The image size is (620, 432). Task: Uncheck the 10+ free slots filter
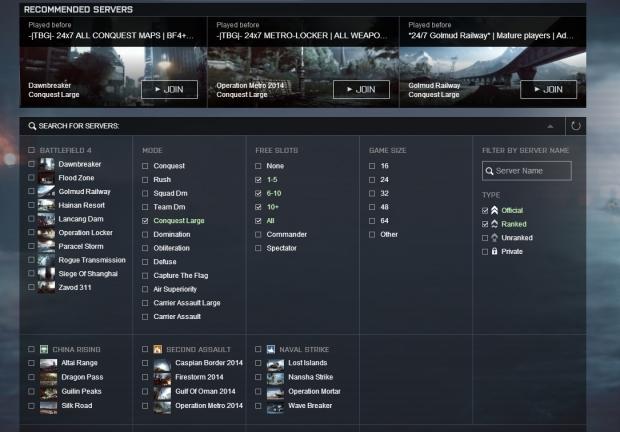tap(258, 207)
